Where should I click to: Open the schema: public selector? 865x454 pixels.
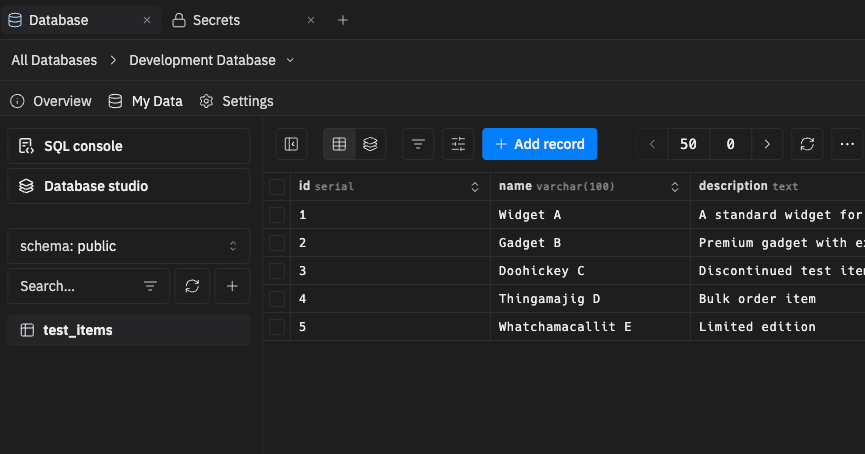pyautogui.click(x=129, y=246)
